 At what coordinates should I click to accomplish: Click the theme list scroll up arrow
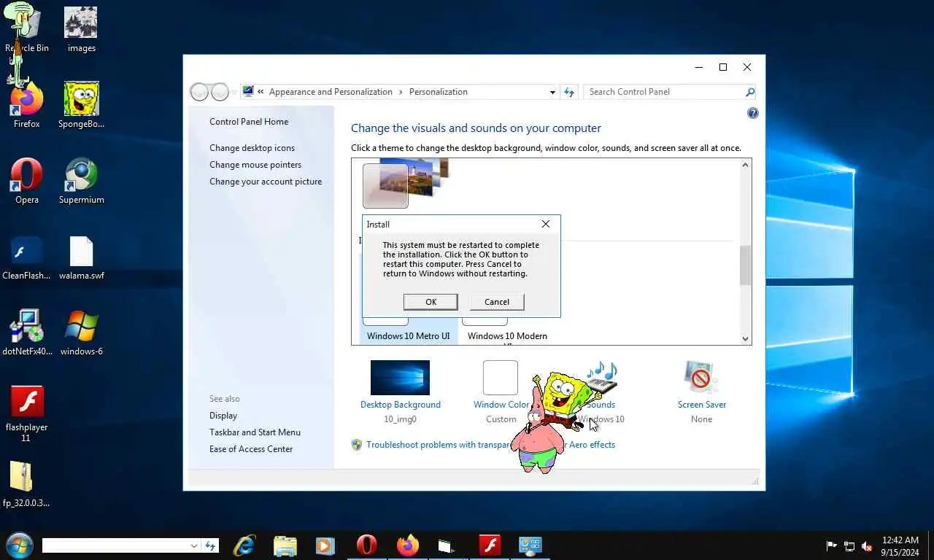(x=745, y=165)
